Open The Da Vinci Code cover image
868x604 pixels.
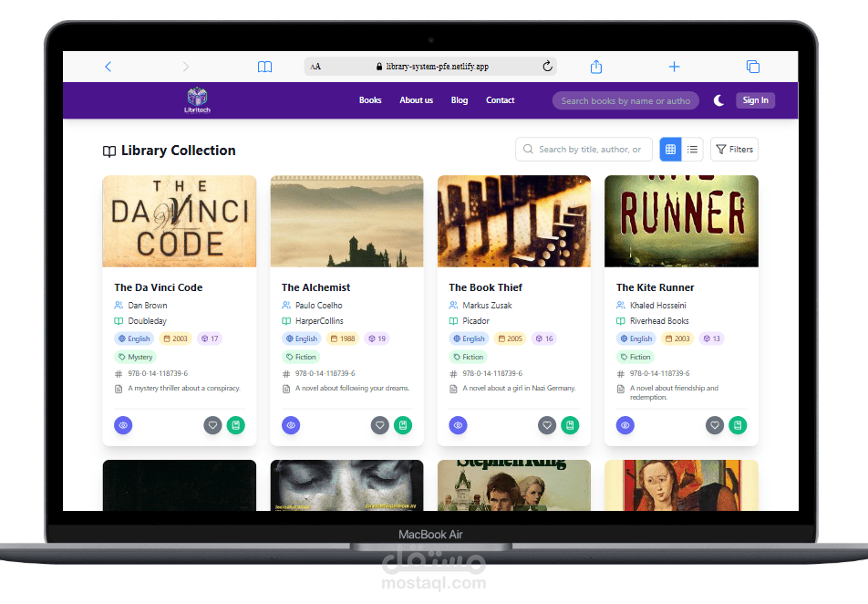(180, 221)
